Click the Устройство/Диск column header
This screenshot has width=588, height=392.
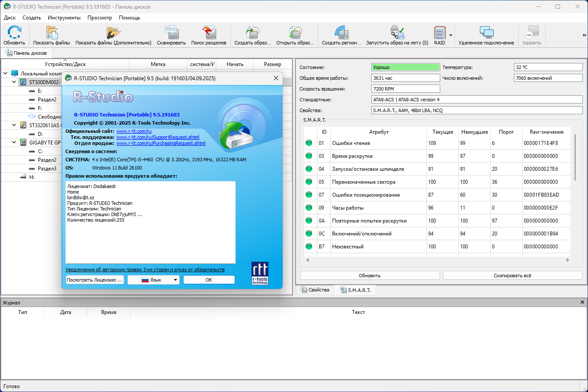pos(65,64)
